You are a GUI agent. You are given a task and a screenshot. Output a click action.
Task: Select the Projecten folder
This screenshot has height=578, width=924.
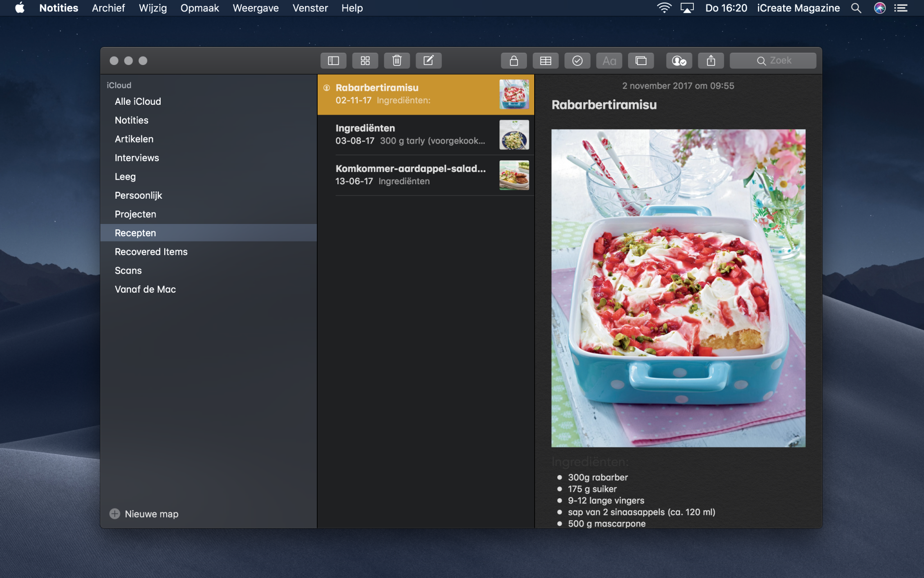(135, 214)
